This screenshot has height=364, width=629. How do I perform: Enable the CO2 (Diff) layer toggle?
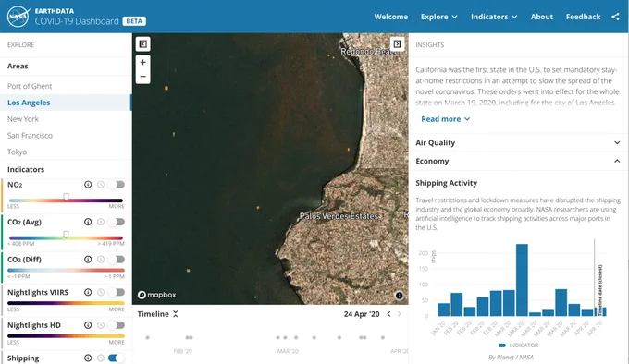click(x=117, y=260)
